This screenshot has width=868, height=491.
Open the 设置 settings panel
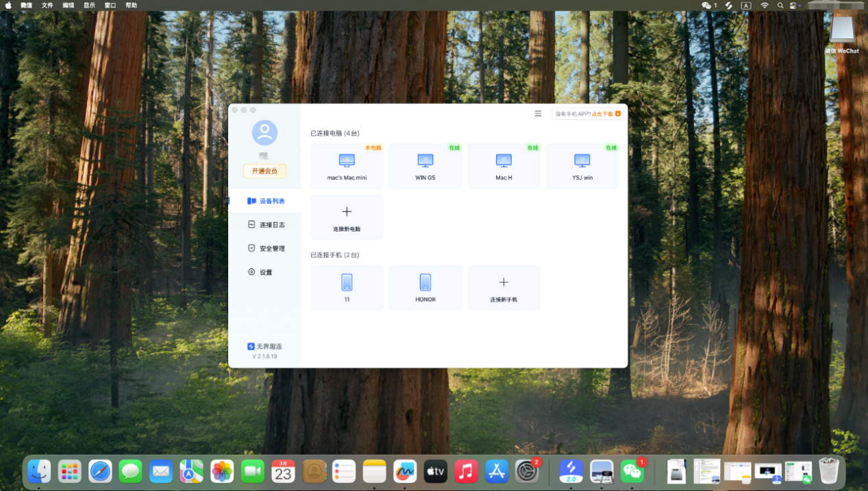(264, 271)
